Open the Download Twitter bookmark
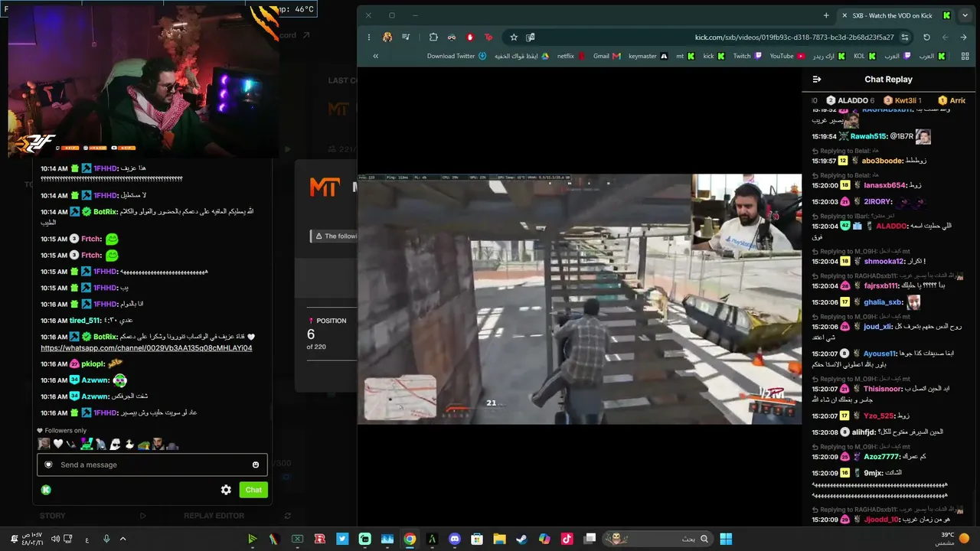This screenshot has height=551, width=980. [x=457, y=56]
